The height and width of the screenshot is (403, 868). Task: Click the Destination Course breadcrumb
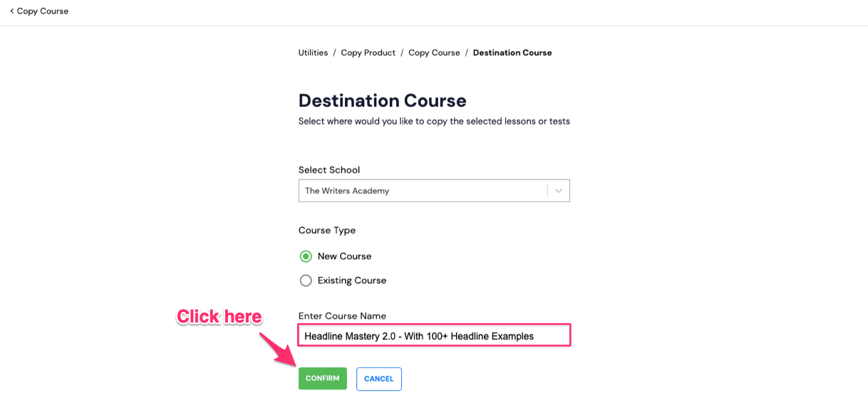pyautogui.click(x=512, y=53)
